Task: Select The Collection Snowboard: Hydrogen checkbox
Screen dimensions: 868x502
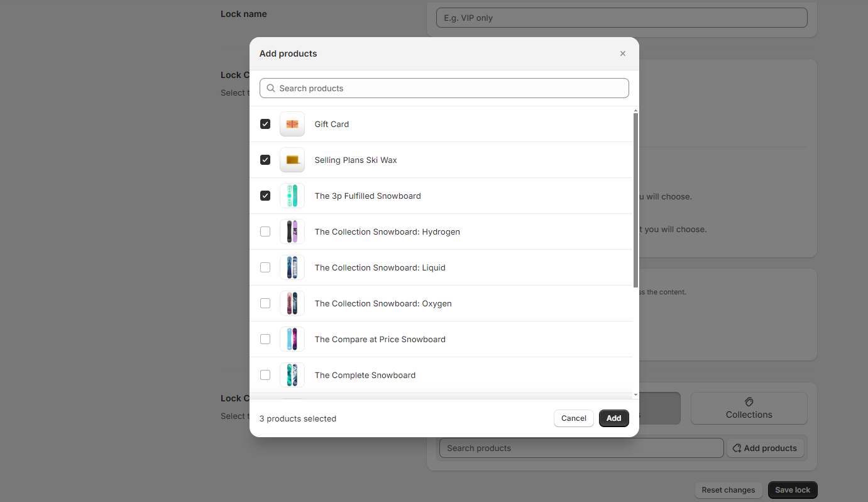Action: pos(265,231)
